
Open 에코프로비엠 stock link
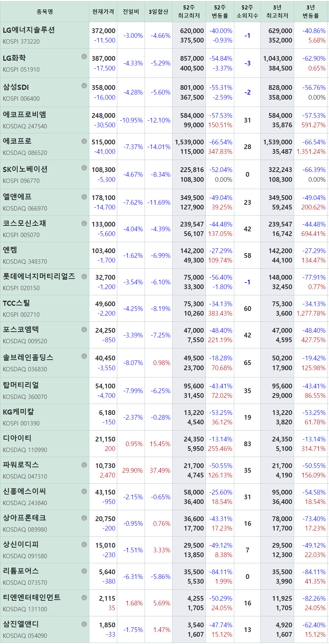(x=24, y=115)
